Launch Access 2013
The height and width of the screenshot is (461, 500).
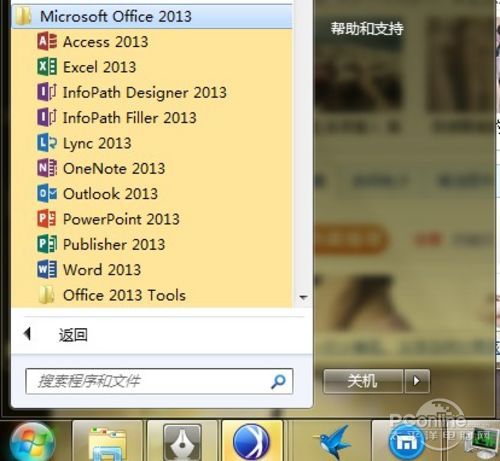[152, 42]
